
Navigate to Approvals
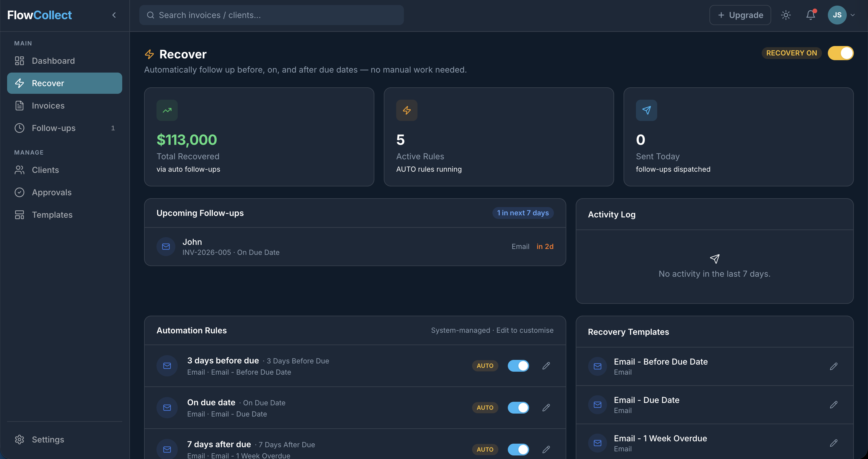pos(64,192)
